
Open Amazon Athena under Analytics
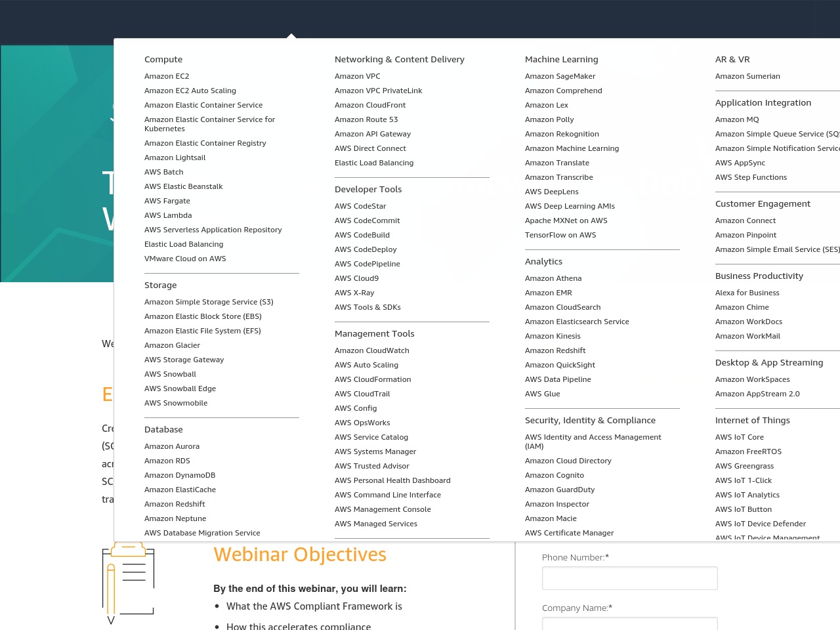[553, 278]
